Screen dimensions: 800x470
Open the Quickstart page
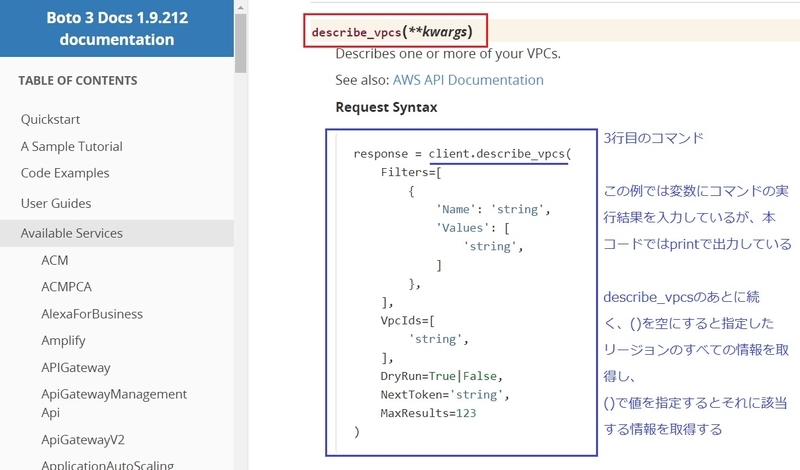tap(51, 119)
